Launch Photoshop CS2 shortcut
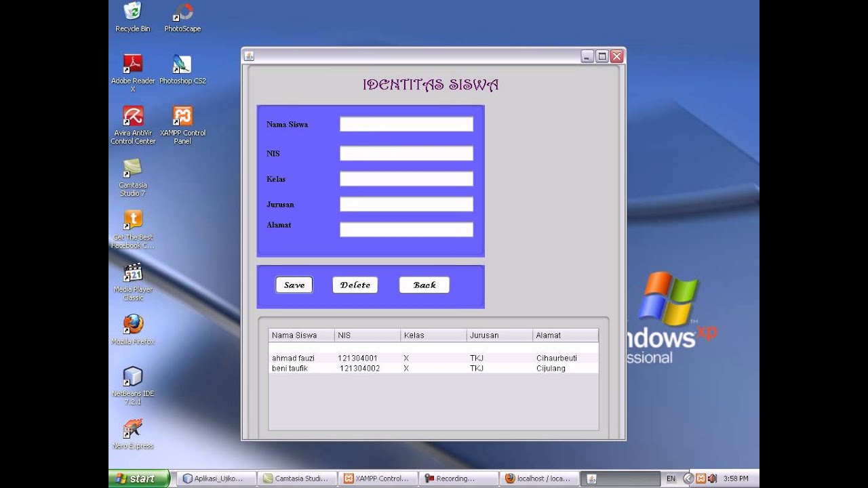This screenshot has width=868, height=488. (x=182, y=69)
